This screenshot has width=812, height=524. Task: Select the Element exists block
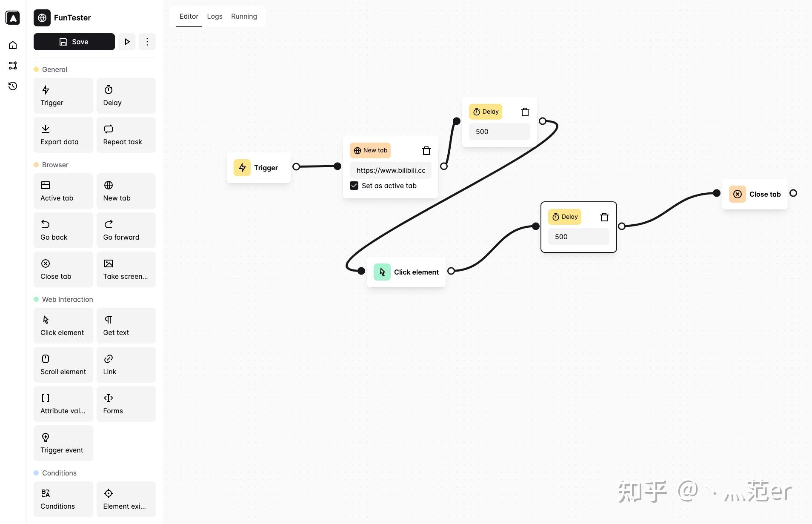(126, 499)
